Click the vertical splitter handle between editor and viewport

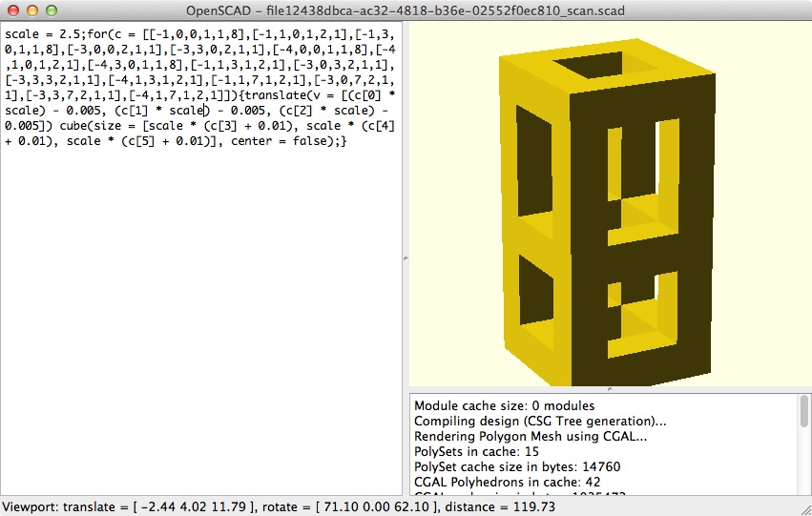406,258
